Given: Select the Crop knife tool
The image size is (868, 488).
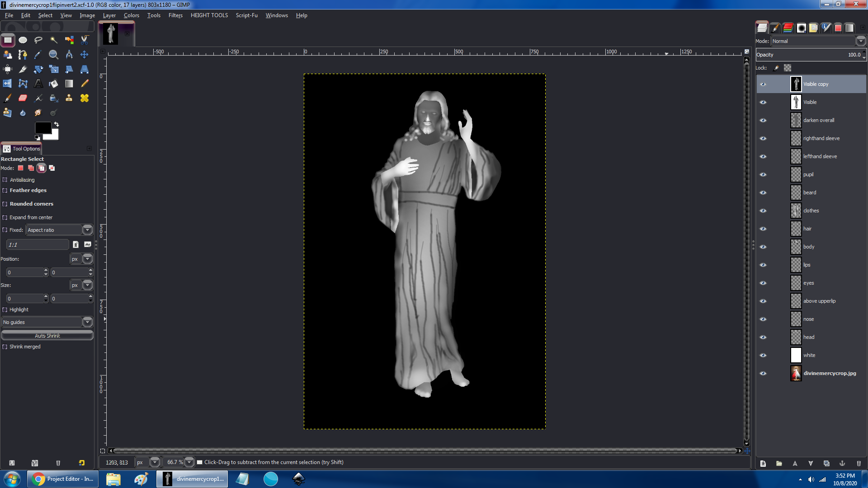Looking at the screenshot, I should [x=23, y=69].
